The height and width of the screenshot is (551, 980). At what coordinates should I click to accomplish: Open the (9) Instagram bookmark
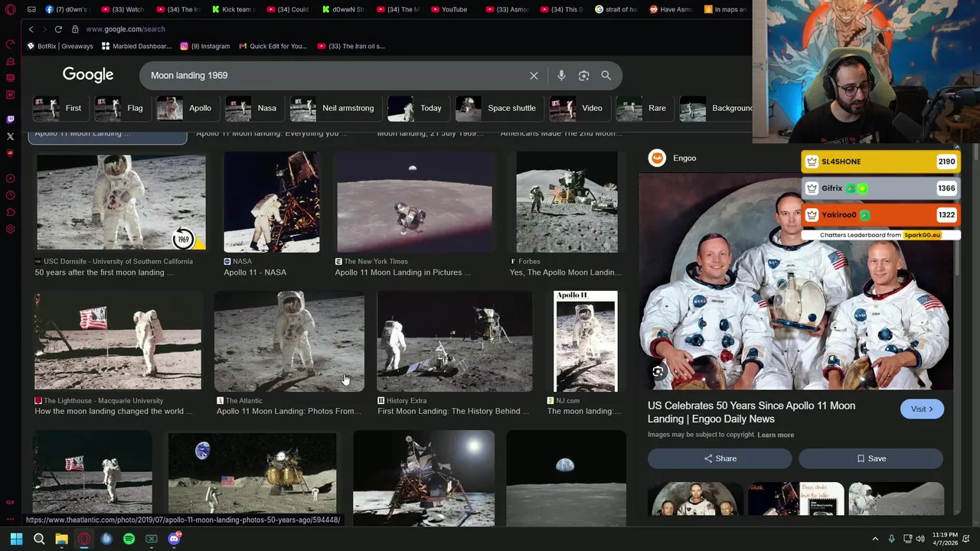tap(205, 46)
